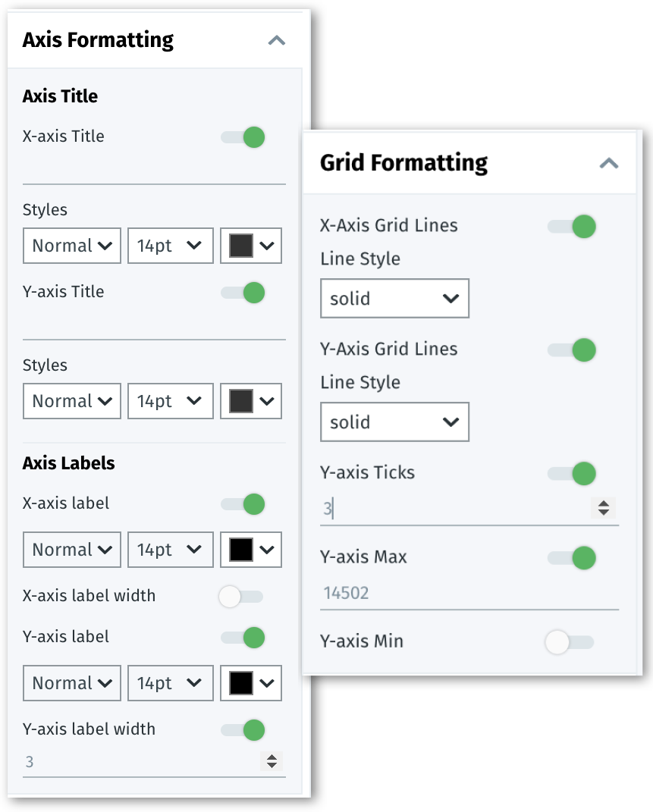Disable the Y-axis Ticks switch

point(573,474)
